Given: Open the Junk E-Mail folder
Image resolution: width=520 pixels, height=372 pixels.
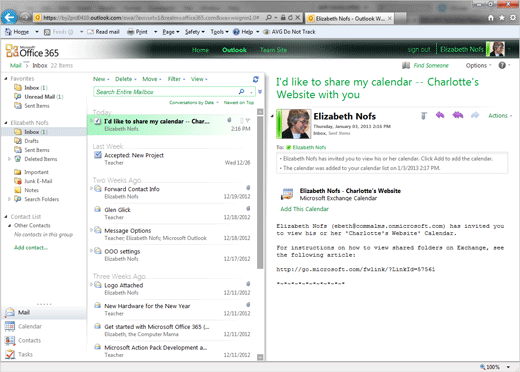Looking at the screenshot, I should tap(38, 181).
